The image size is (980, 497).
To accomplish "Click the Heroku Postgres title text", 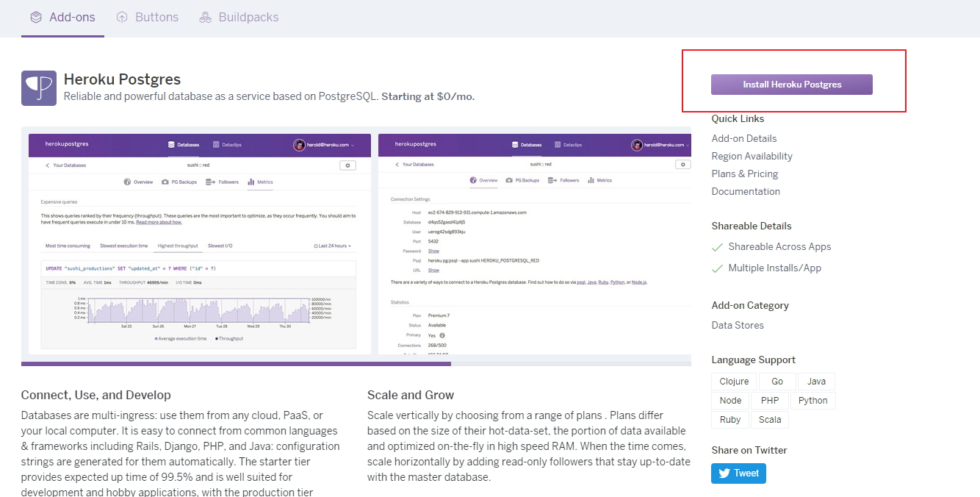I will coord(122,79).
